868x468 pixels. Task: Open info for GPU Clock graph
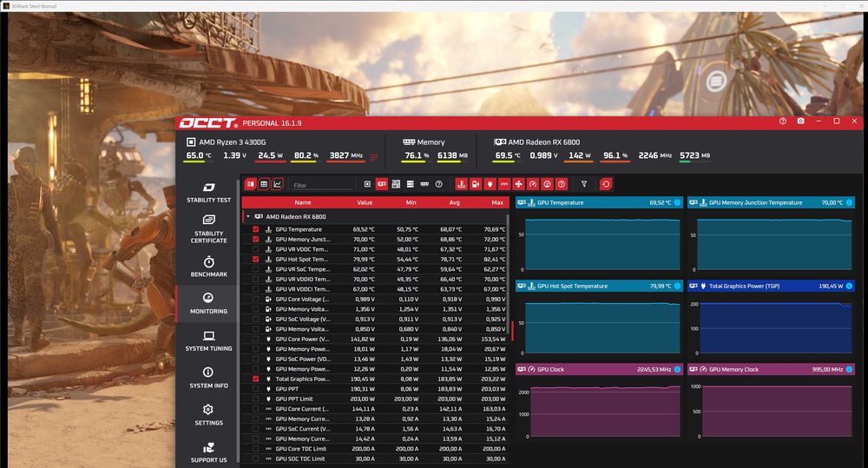pos(678,369)
